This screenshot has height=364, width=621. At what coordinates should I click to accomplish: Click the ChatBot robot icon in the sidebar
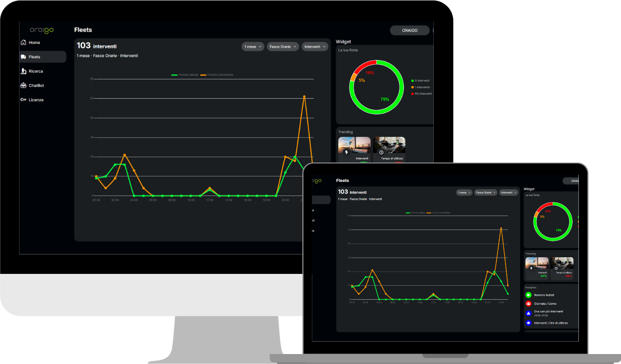point(24,86)
